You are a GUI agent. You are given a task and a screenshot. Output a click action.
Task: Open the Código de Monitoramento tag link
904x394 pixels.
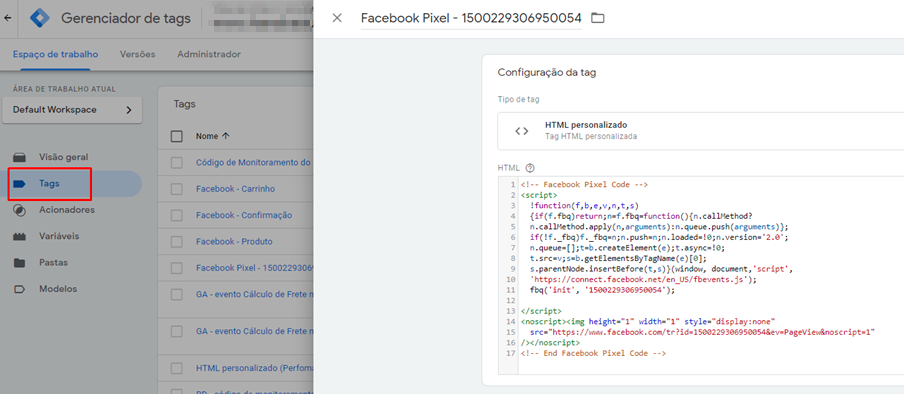click(x=254, y=163)
